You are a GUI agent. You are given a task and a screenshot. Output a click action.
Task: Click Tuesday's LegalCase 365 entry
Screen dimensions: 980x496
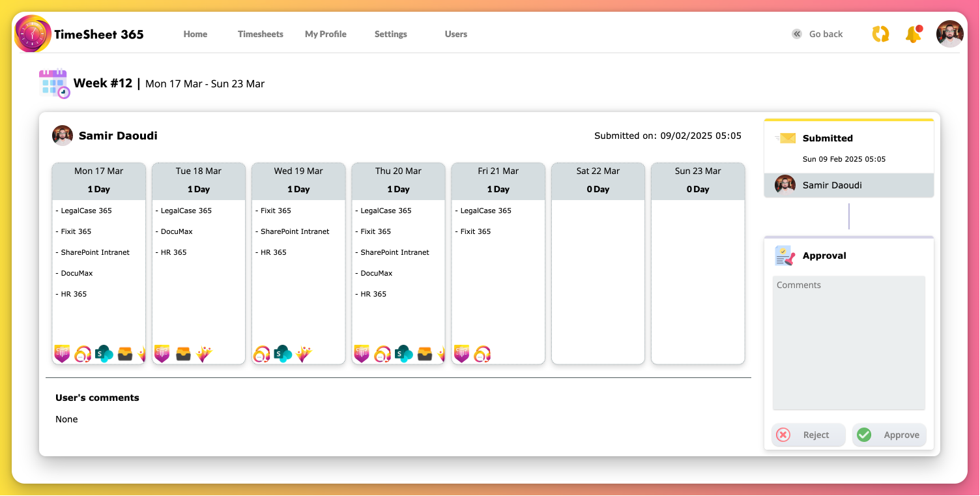pyautogui.click(x=184, y=211)
